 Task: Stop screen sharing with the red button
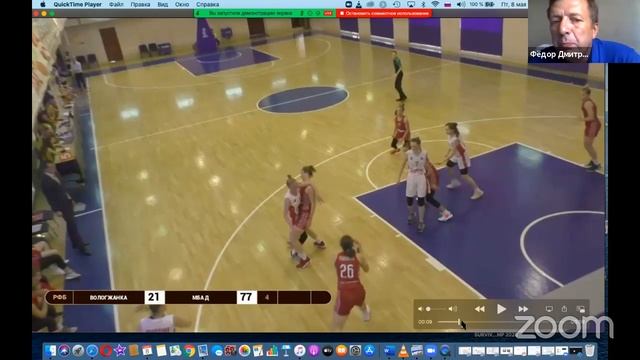384,13
